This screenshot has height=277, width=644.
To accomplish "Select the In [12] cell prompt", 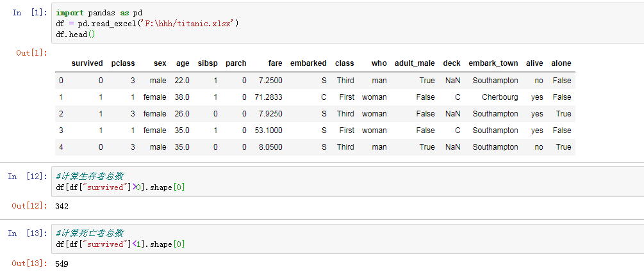I will [26, 177].
